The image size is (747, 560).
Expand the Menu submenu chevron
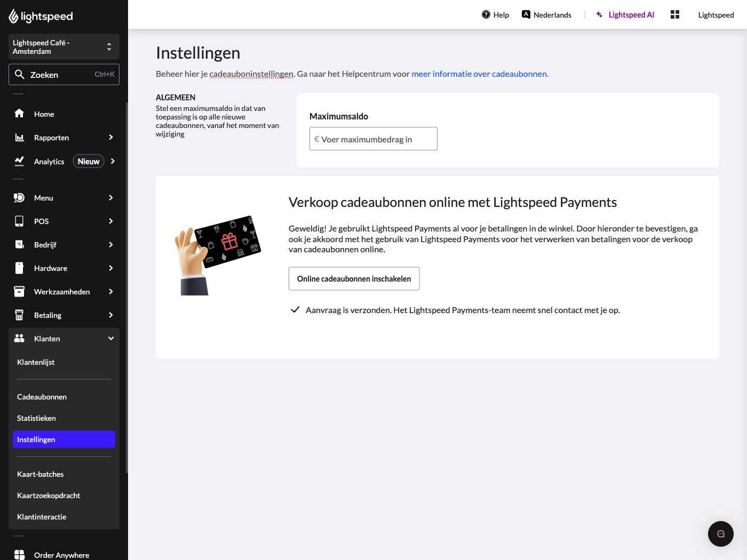click(111, 198)
